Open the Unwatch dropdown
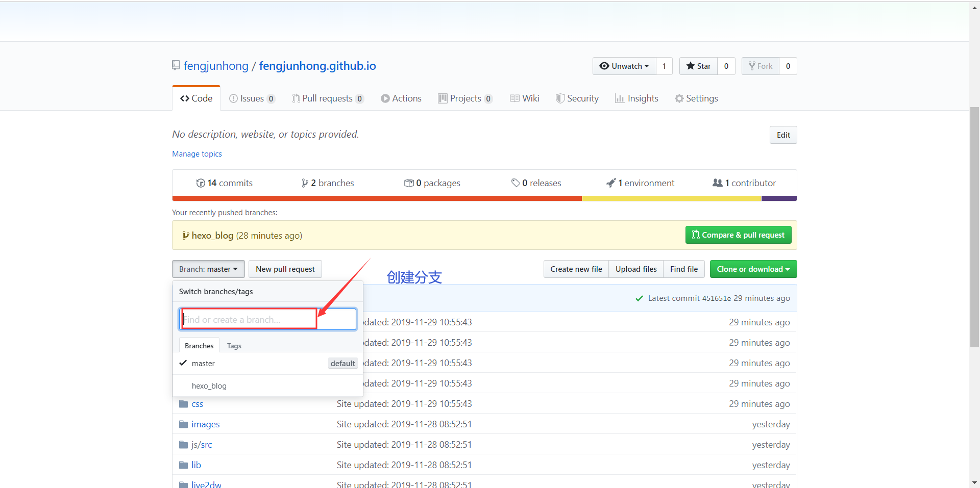This screenshot has width=980, height=488. pos(624,66)
